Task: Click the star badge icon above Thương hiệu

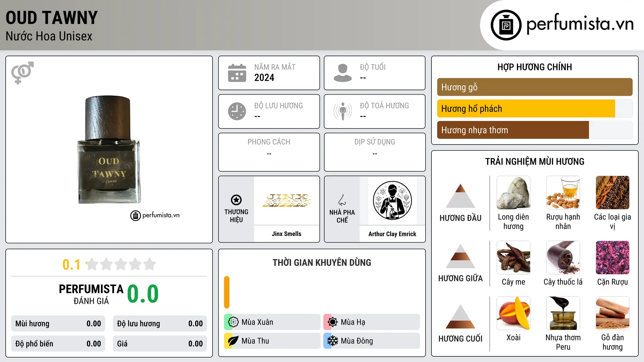Action: point(236,200)
